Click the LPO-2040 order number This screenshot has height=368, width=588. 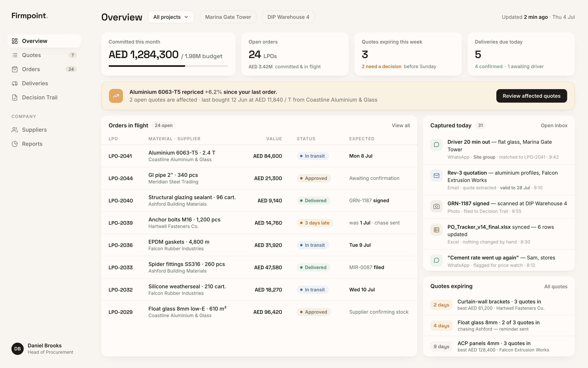[x=121, y=201]
